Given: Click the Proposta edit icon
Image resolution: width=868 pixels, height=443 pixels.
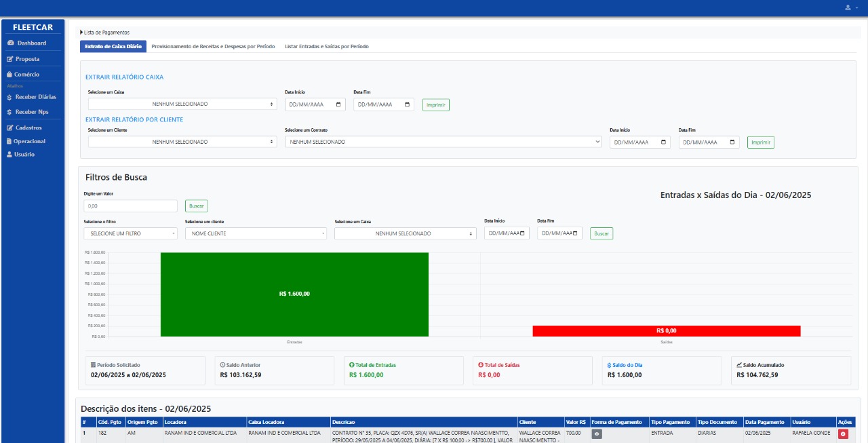Looking at the screenshot, I should click(9, 59).
